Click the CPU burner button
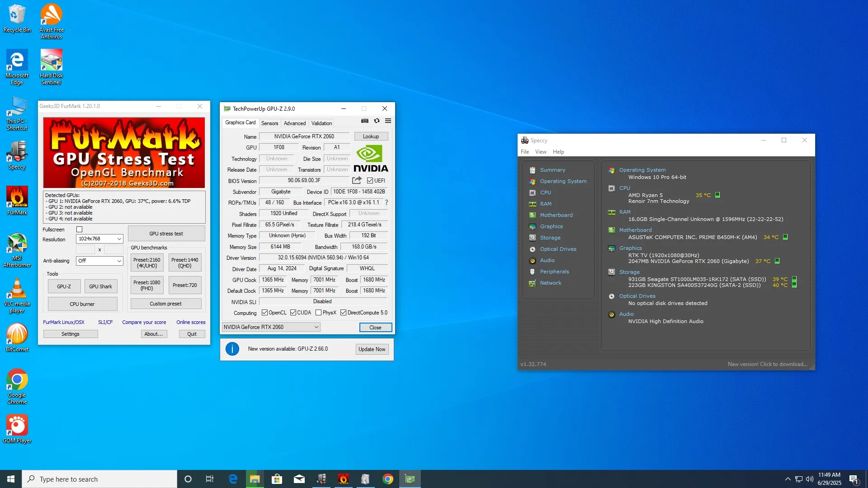Image resolution: width=868 pixels, height=488 pixels. click(82, 304)
